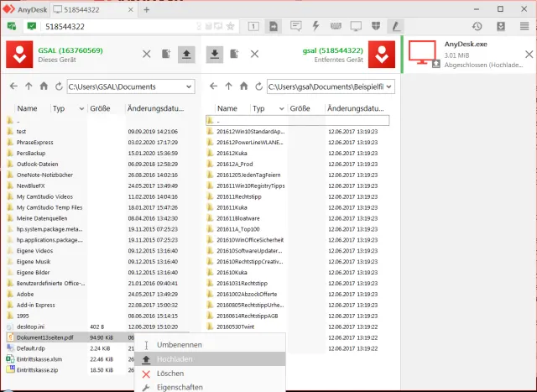Viewport: 537px width, 392px height.
Task: Open the AnyDesk hamburger menu
Action: (524, 27)
